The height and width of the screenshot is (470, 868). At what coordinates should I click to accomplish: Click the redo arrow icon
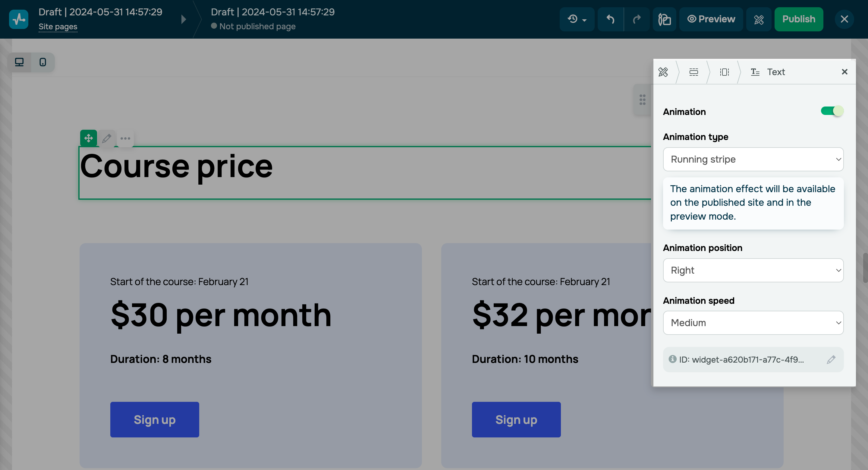click(x=637, y=19)
